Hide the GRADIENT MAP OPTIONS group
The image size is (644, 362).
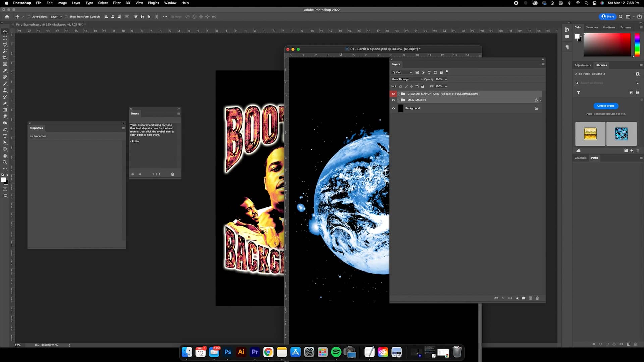coord(393,94)
